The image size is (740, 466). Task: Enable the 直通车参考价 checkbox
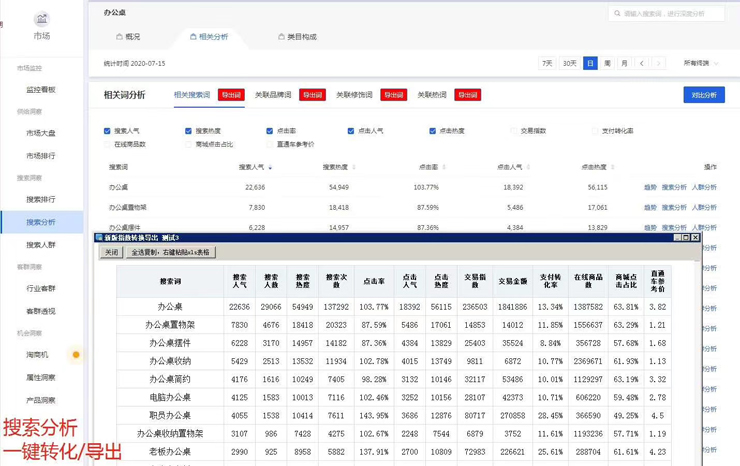coord(269,144)
